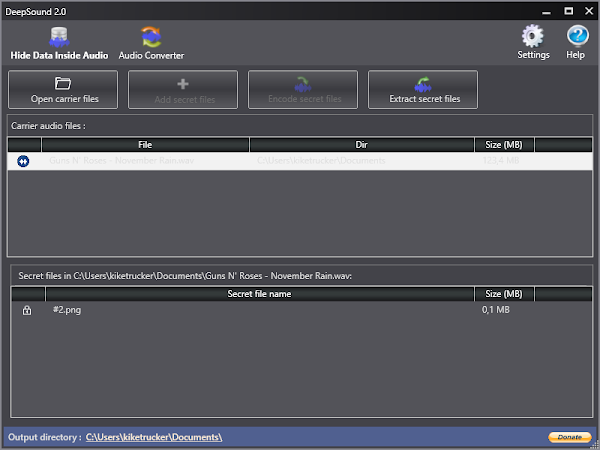Open the Hide Data Inside Audio module
The height and width of the screenshot is (450, 600).
pos(59,43)
